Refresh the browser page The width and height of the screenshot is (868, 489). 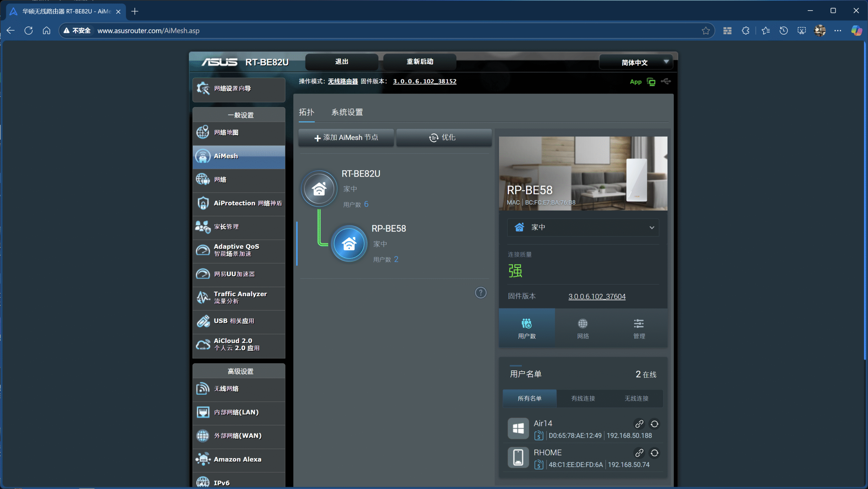(28, 31)
